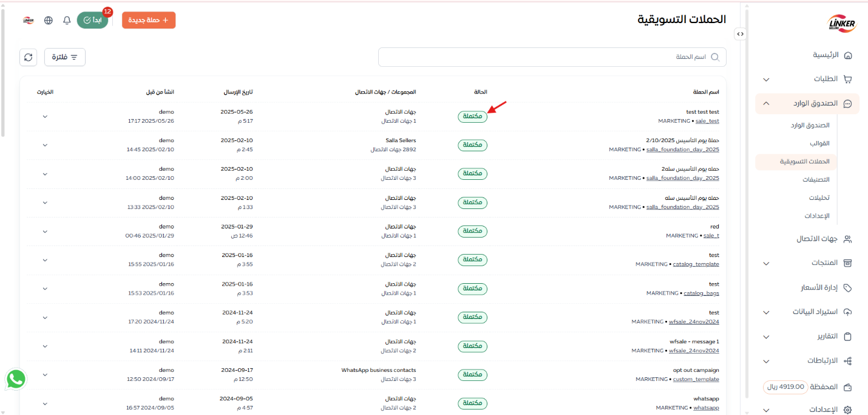Open the تحليلات submenu item
This screenshot has height=415, width=868.
[819, 198]
